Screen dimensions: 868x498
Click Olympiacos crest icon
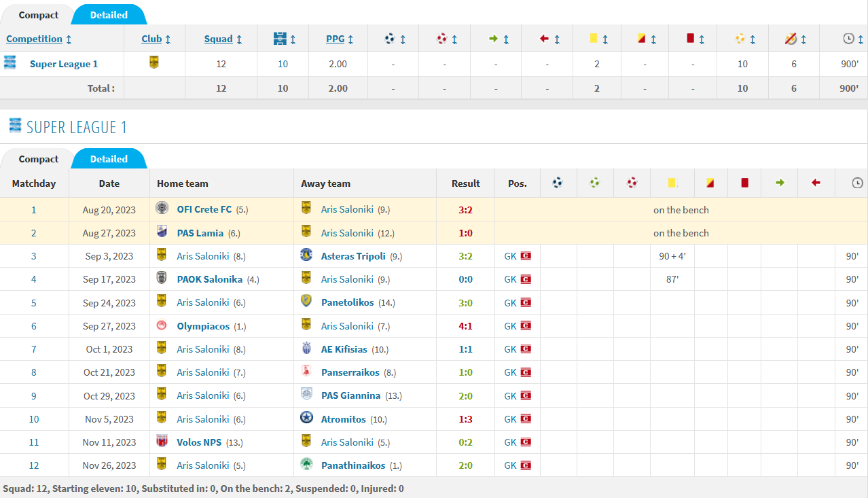click(x=162, y=324)
